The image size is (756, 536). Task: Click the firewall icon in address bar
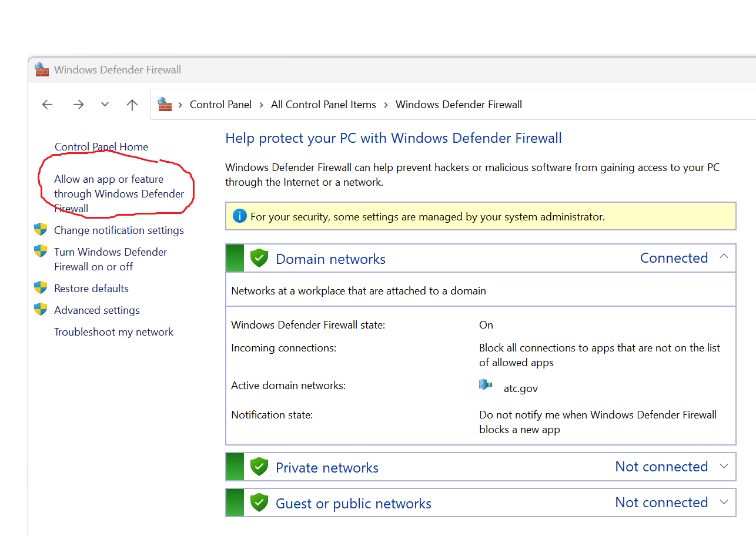point(165,104)
